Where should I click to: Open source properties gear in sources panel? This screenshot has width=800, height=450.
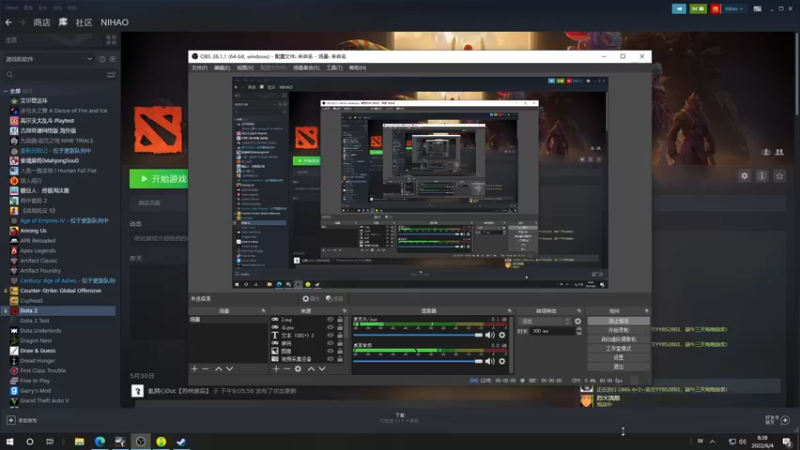298,368
